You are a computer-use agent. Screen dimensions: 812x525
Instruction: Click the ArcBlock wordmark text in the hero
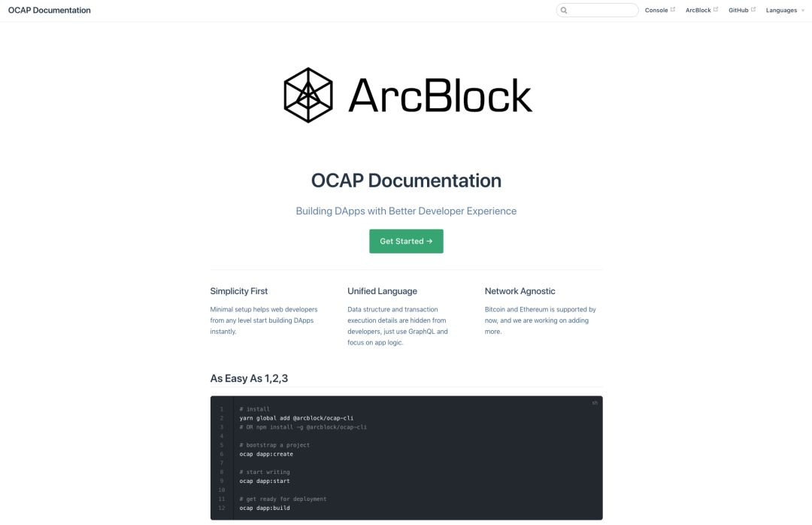pyautogui.click(x=440, y=96)
